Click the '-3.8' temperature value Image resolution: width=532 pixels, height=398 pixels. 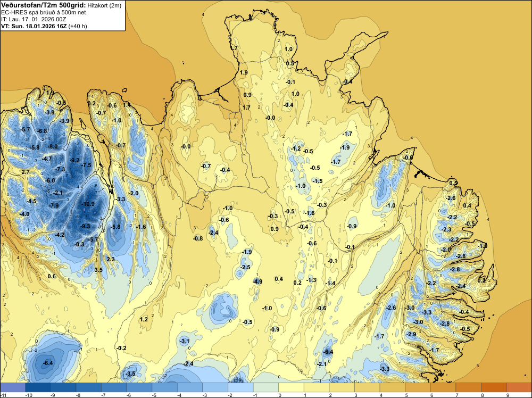[x=49, y=112]
